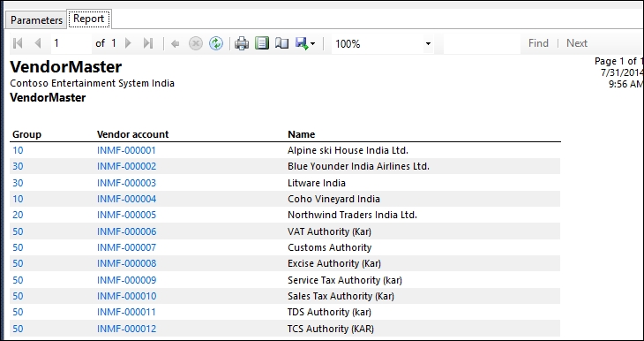Open vendor account INMF-000007
This screenshot has height=341, width=644.
[x=126, y=247]
